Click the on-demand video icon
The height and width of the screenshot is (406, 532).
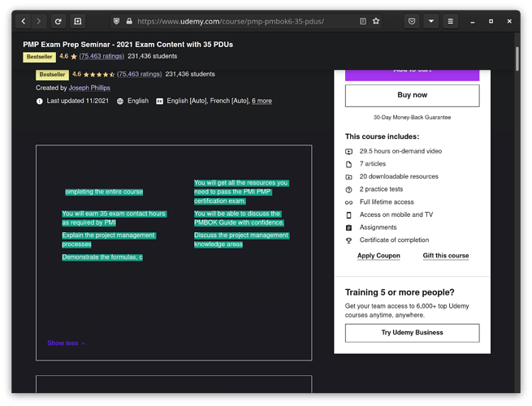348,152
